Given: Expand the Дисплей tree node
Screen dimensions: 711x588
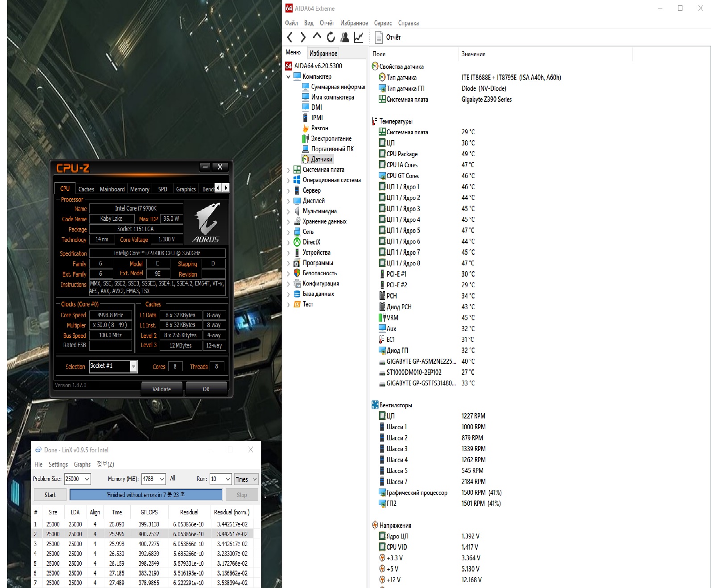Looking at the screenshot, I should (x=289, y=201).
